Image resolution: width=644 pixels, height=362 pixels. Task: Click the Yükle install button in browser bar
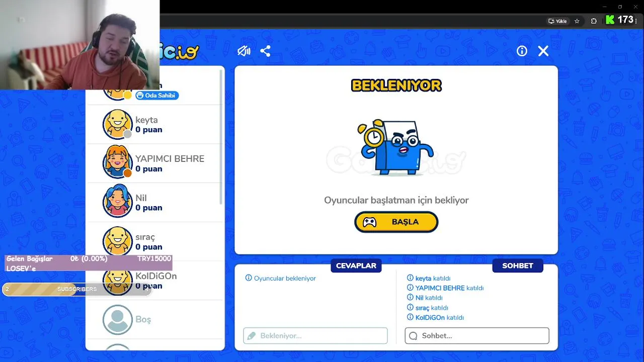point(557,21)
